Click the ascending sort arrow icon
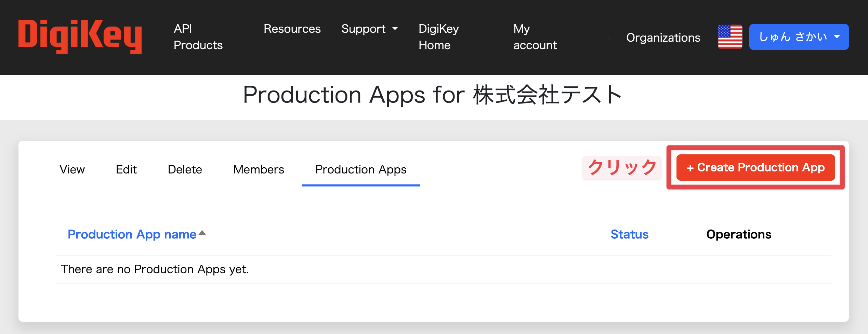This screenshot has width=868, height=334. click(x=202, y=233)
